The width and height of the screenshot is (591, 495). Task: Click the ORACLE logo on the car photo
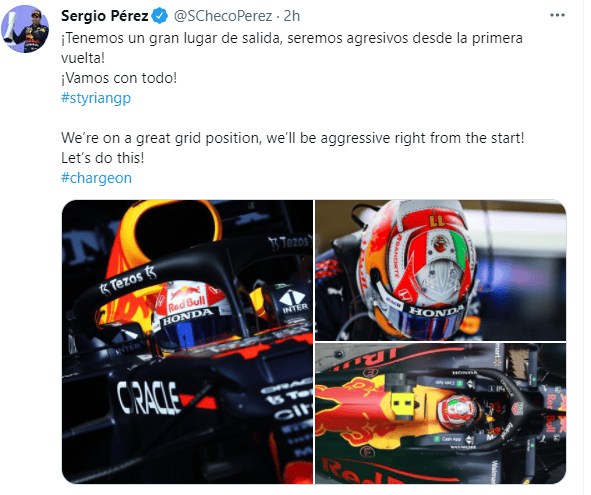click(148, 398)
